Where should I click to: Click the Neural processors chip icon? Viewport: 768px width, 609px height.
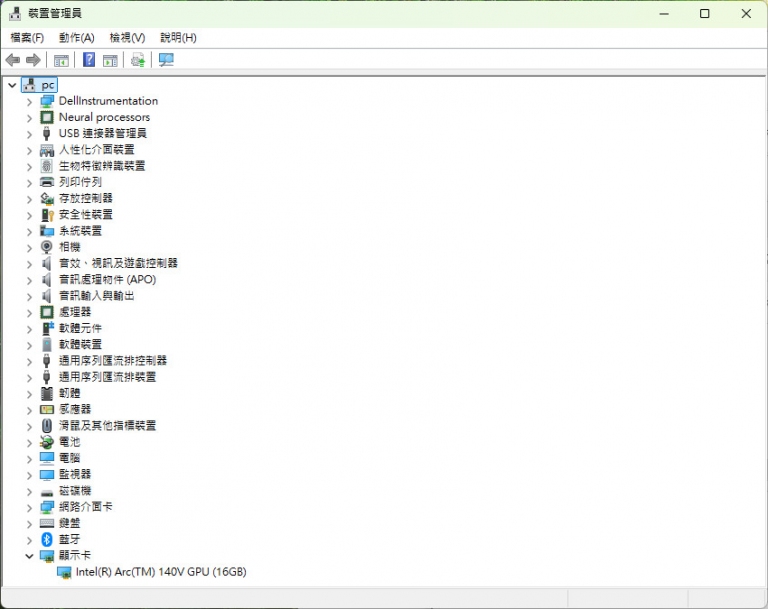pos(47,118)
